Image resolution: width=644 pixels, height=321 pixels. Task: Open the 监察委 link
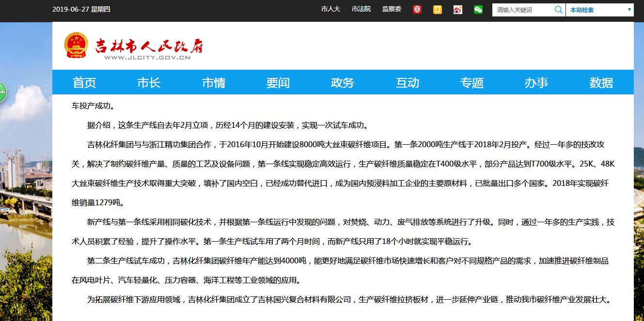[392, 9]
